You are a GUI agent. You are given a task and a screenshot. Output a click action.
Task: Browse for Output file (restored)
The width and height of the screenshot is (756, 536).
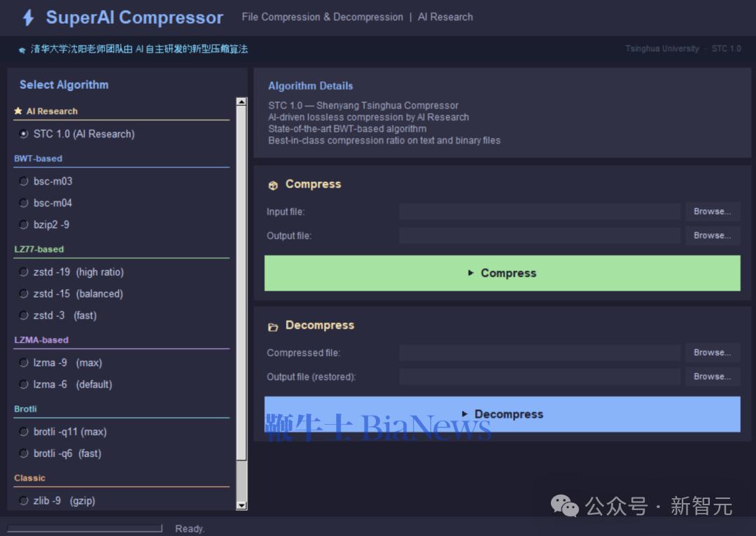point(713,377)
